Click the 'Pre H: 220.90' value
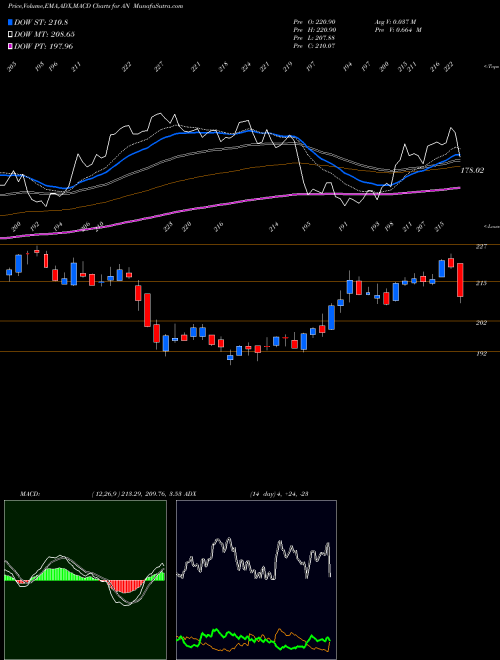 [x=314, y=30]
